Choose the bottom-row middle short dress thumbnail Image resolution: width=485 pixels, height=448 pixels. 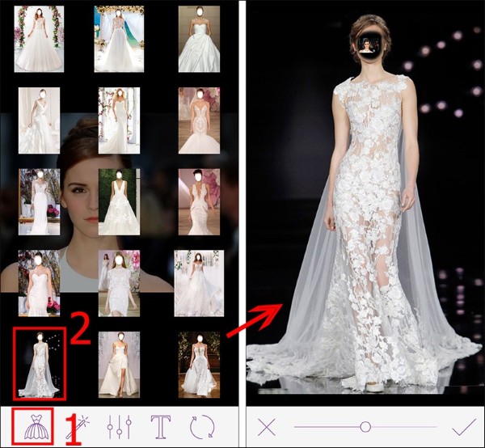click(x=119, y=363)
